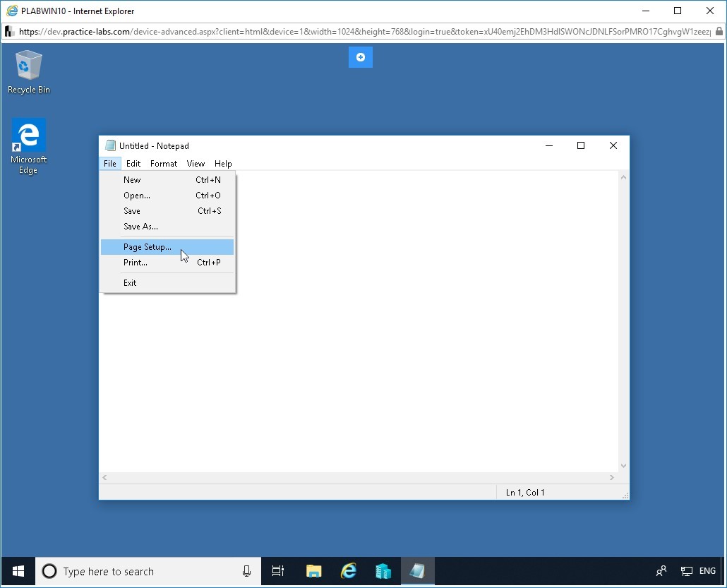Image resolution: width=727 pixels, height=588 pixels.
Task: Choose New from the File menu
Action: point(167,180)
